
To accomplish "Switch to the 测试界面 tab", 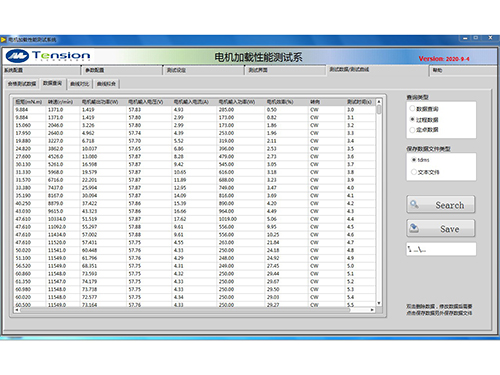I will point(285,70).
